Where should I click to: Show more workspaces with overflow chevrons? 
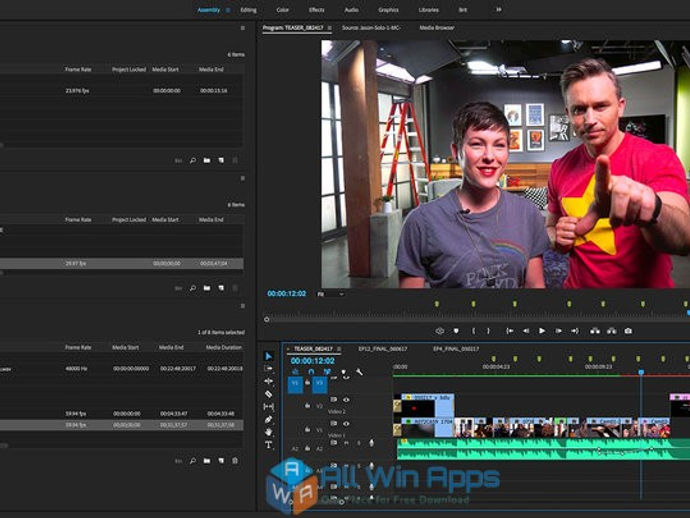499,9
